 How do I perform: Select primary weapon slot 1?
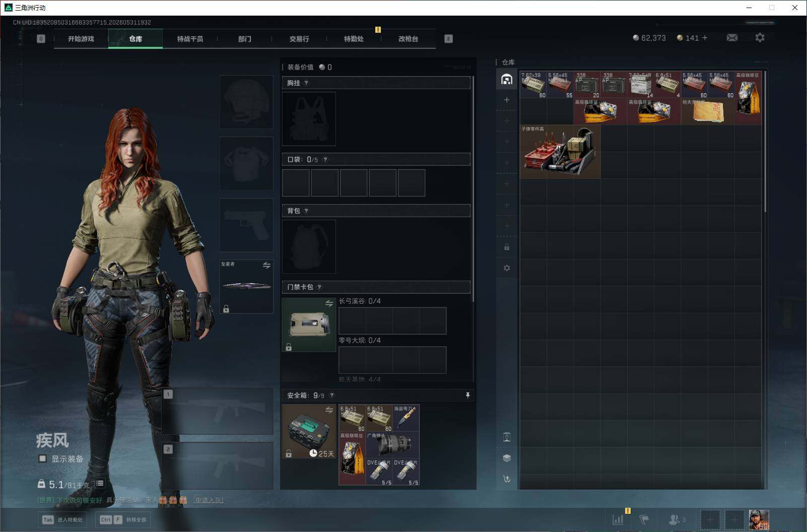(218, 411)
